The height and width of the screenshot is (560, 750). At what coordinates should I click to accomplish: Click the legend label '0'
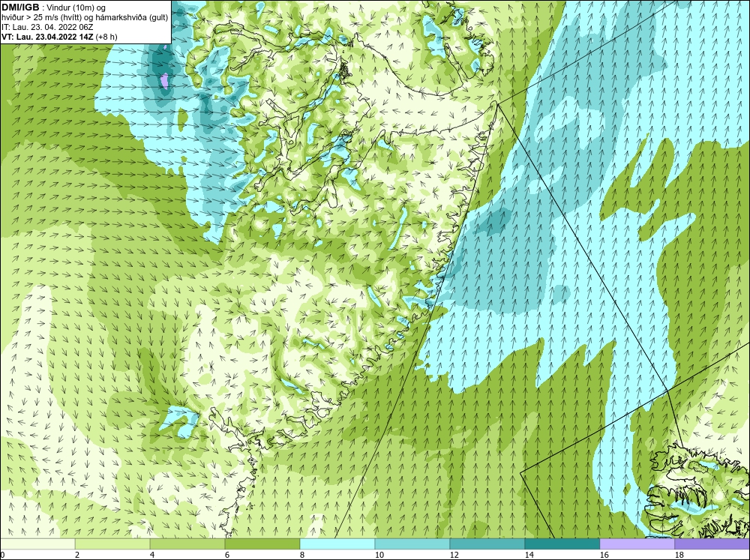2,555
